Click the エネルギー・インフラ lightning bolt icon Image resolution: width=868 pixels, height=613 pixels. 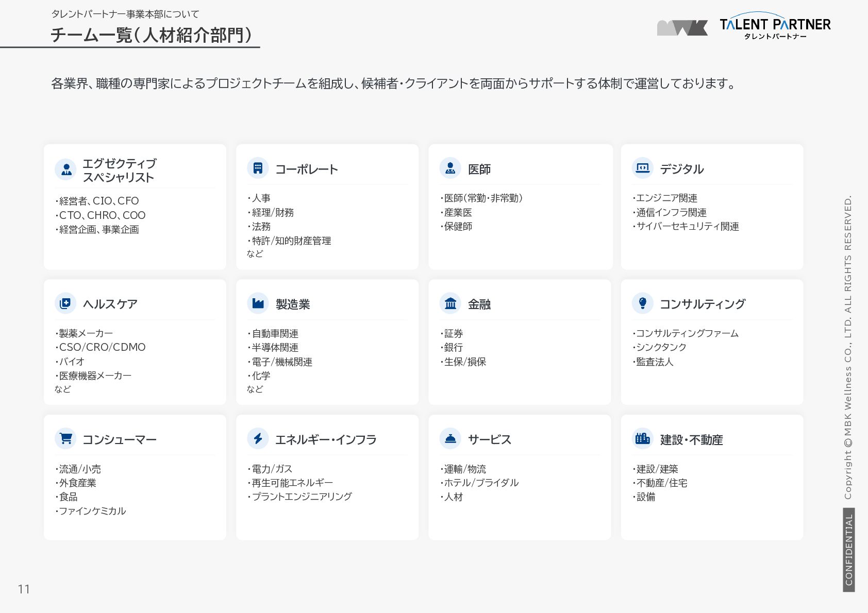(258, 439)
